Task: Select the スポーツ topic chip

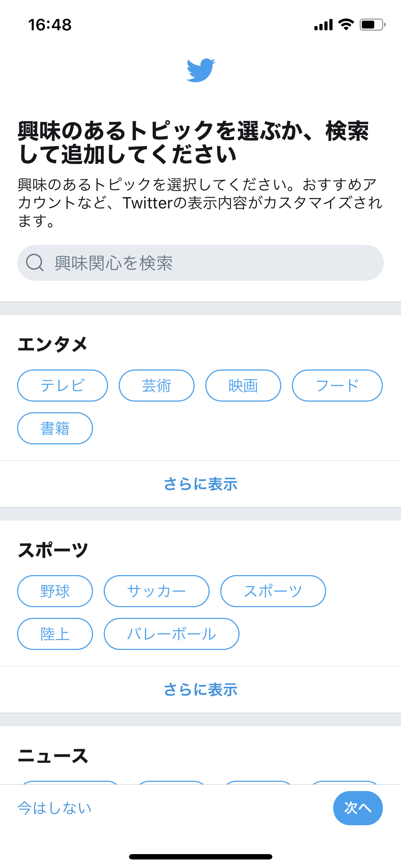Action: pyautogui.click(x=273, y=591)
